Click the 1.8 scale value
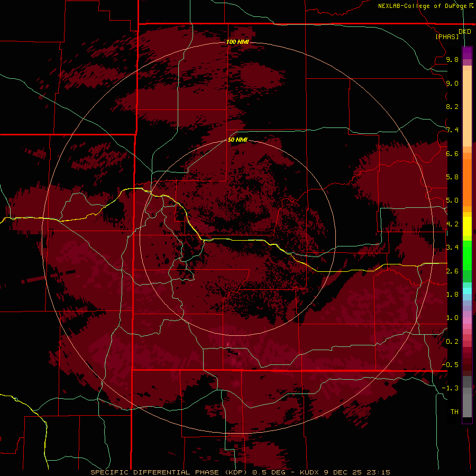 [452, 295]
